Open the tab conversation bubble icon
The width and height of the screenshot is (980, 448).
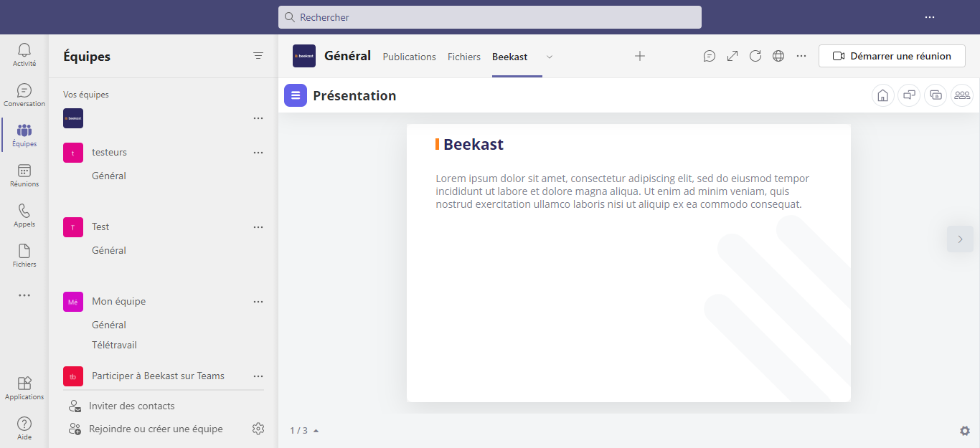pos(710,56)
